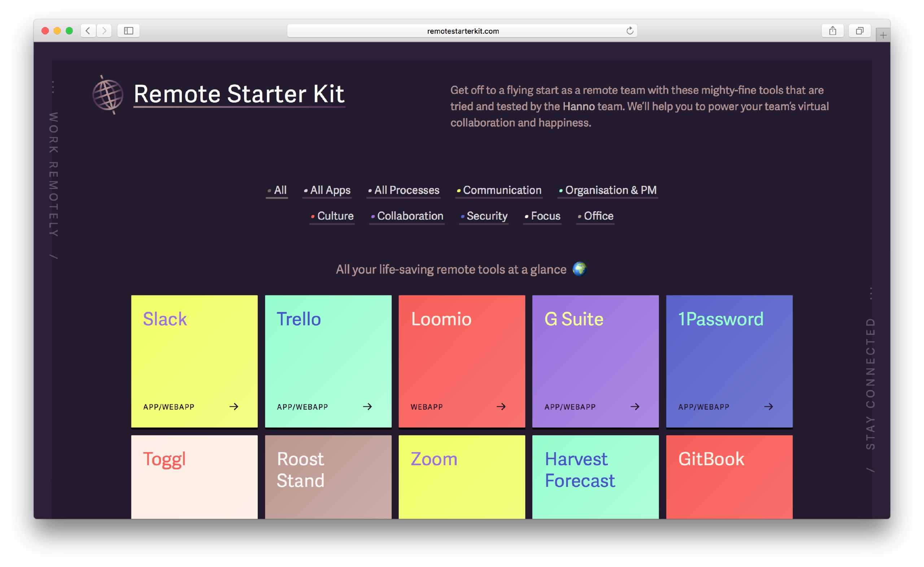This screenshot has width=924, height=567.
Task: Click the arrow on the G Suite card
Action: click(x=635, y=406)
